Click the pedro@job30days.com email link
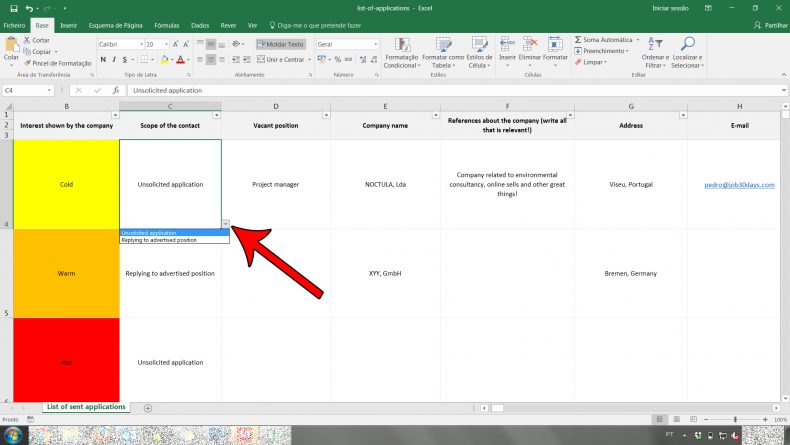 [x=739, y=185]
